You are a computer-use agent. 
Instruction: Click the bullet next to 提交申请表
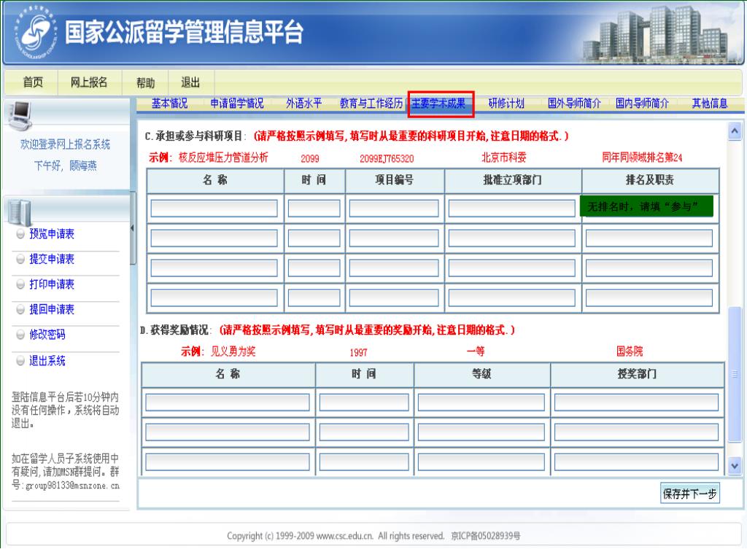coord(20,259)
